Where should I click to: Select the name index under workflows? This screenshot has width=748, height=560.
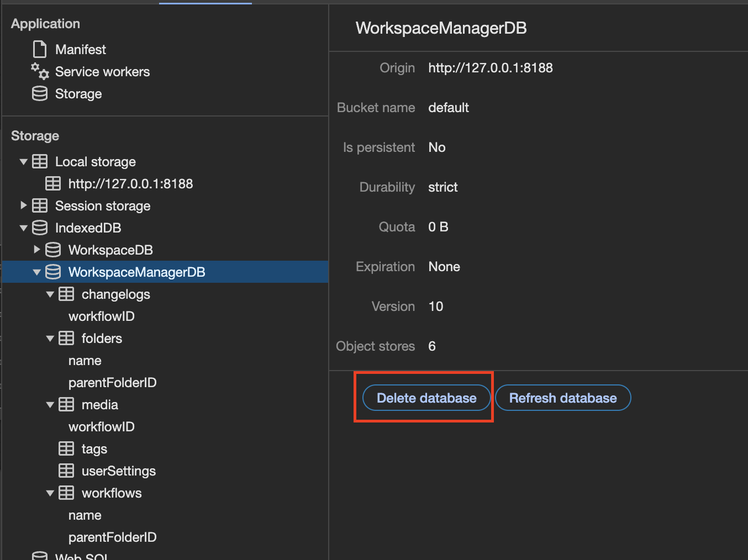tap(85, 515)
